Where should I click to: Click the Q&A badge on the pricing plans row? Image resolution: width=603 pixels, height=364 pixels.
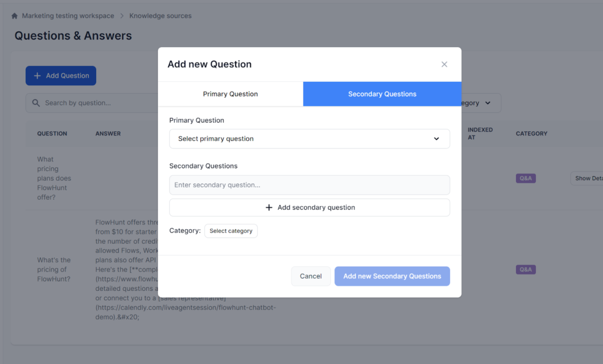click(x=525, y=178)
